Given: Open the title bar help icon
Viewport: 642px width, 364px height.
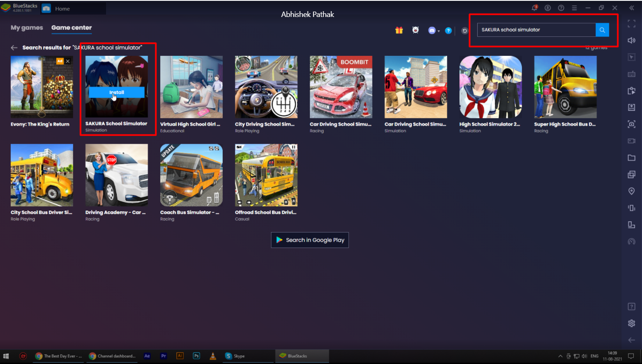Looking at the screenshot, I should point(561,8).
